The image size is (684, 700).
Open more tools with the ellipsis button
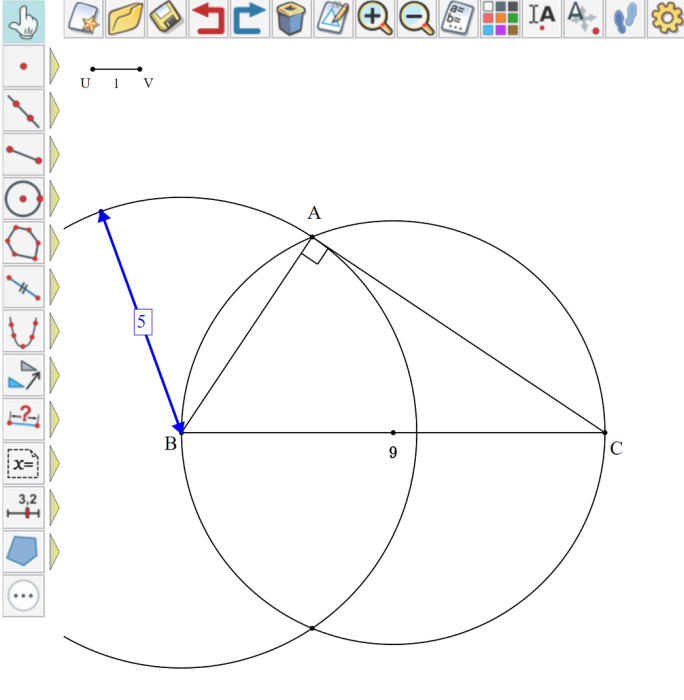click(x=23, y=595)
